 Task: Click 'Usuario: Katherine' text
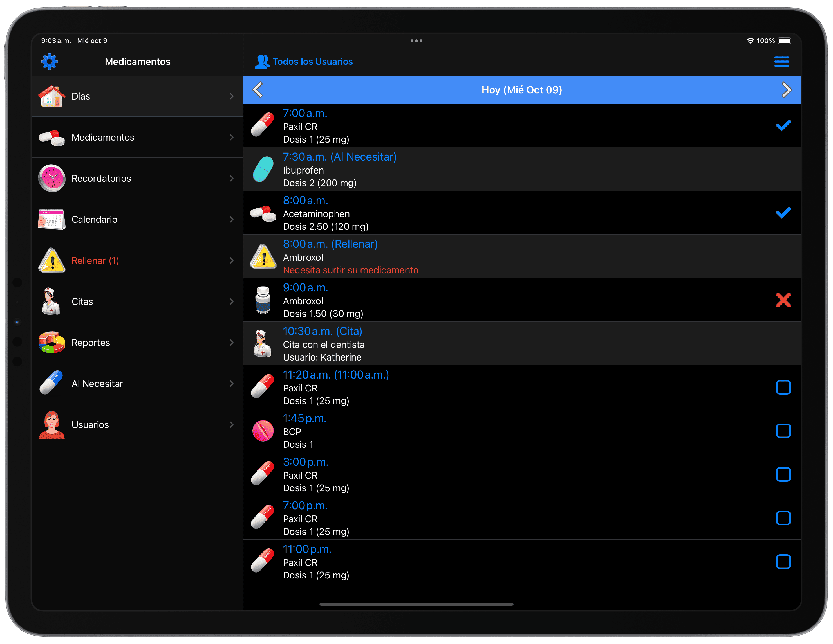pos(322,357)
